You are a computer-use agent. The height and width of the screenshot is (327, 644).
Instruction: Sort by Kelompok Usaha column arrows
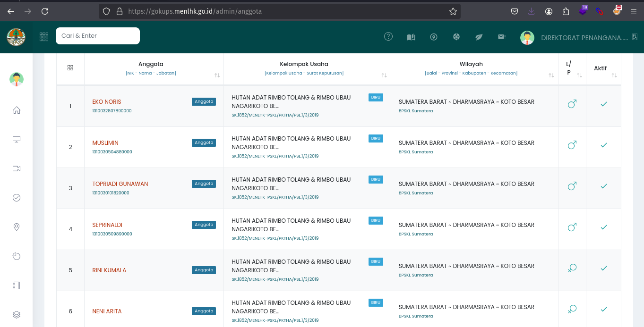coord(384,75)
